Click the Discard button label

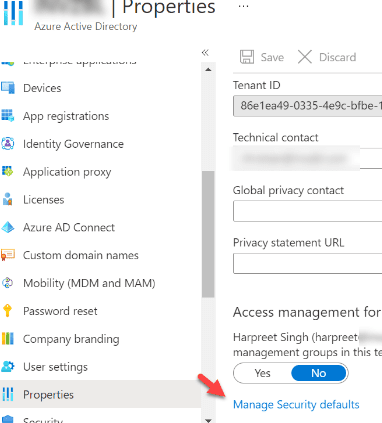pyautogui.click(x=337, y=57)
